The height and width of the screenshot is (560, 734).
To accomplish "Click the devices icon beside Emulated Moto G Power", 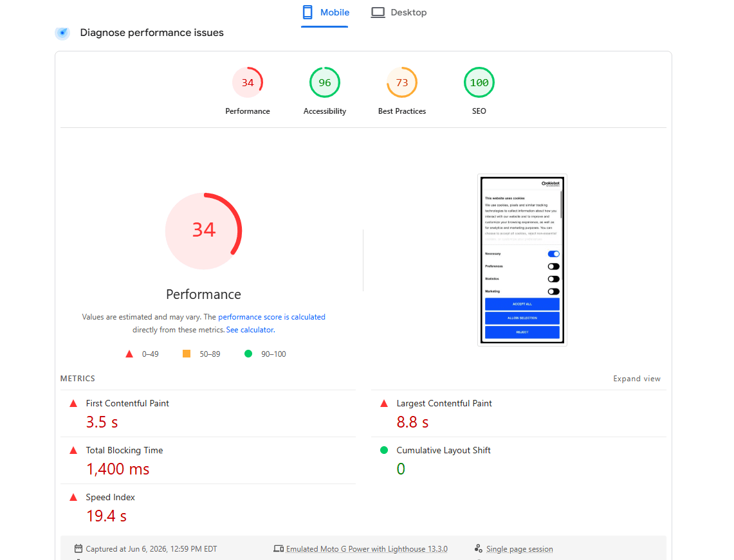I will (279, 549).
